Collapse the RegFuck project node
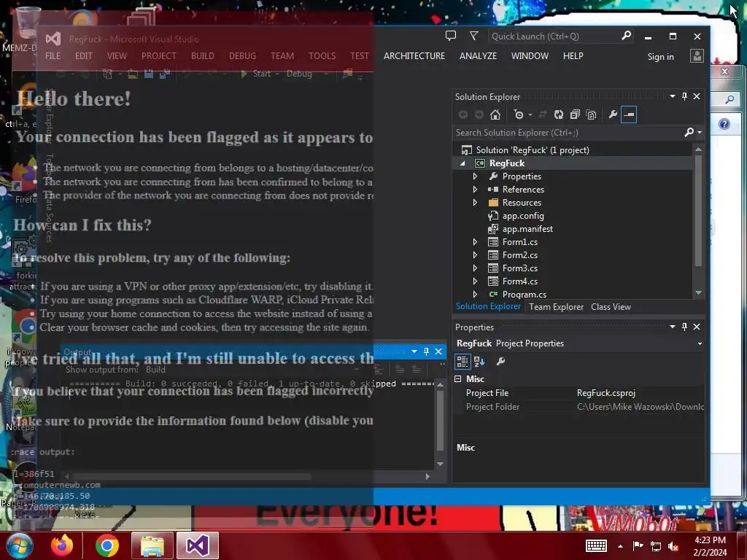The image size is (747, 560). pos(462,163)
